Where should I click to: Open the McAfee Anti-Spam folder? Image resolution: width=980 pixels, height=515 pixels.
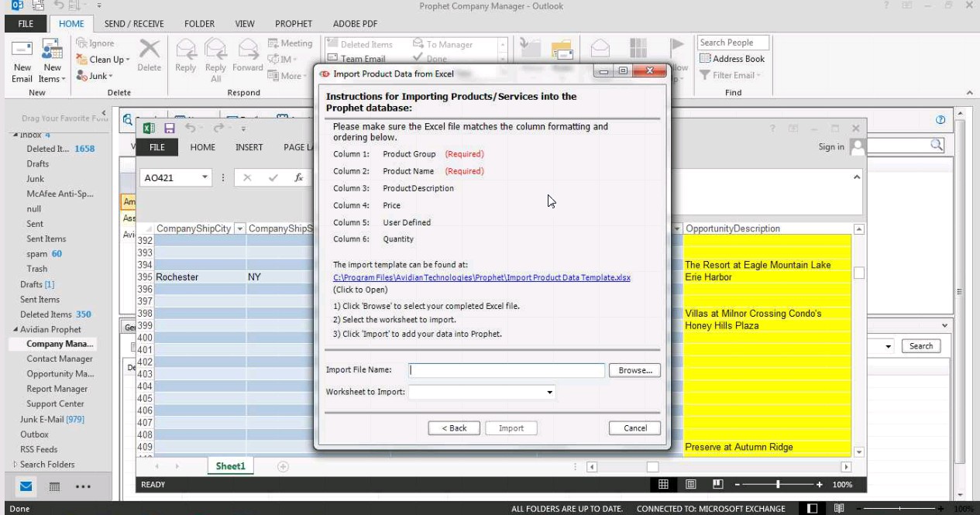pos(60,194)
